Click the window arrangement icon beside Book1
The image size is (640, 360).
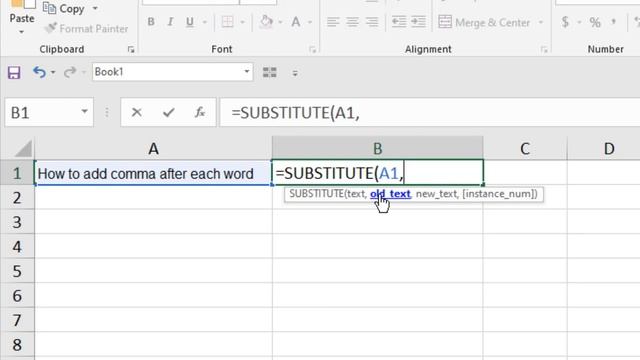(x=269, y=72)
